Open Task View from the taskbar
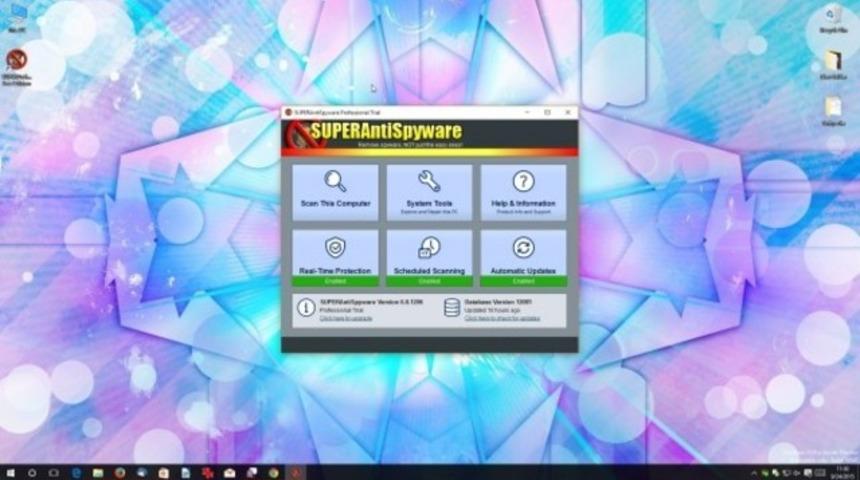Screen dimensions: 860x480 (54, 472)
